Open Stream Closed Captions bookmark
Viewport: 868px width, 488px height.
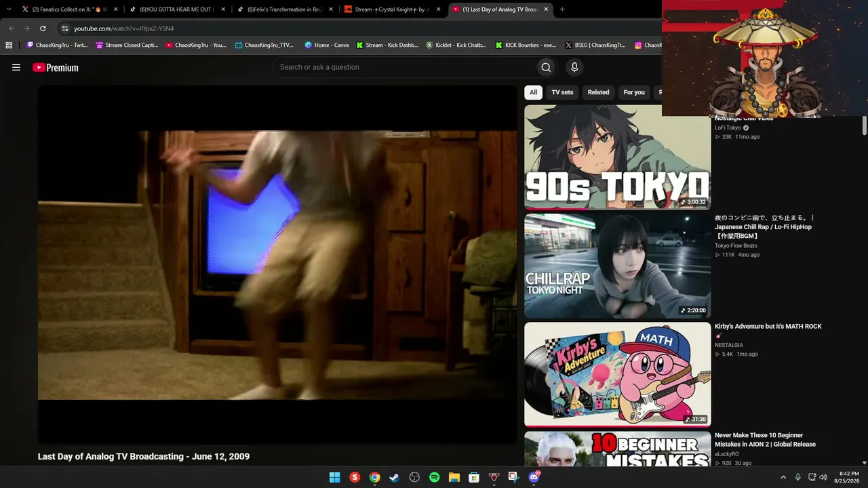pyautogui.click(x=127, y=45)
